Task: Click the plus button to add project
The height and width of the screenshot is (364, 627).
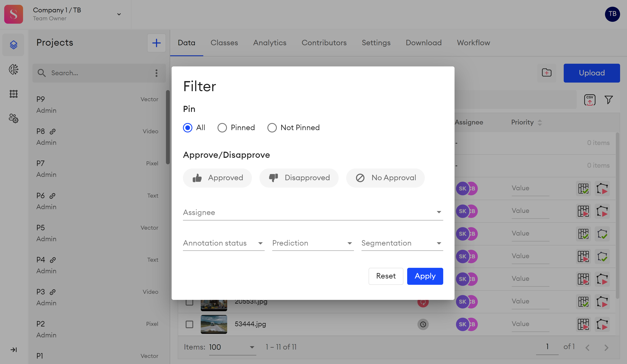Action: 156,43
